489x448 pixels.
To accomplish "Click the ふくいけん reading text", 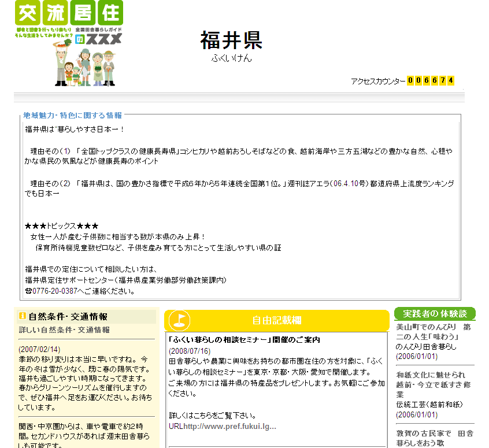I will click(x=231, y=58).
